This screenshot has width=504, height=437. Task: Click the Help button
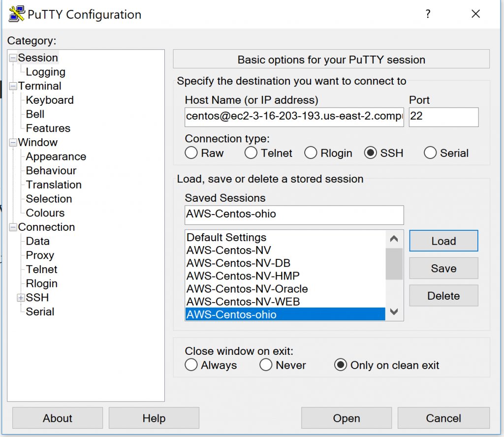[x=154, y=418]
